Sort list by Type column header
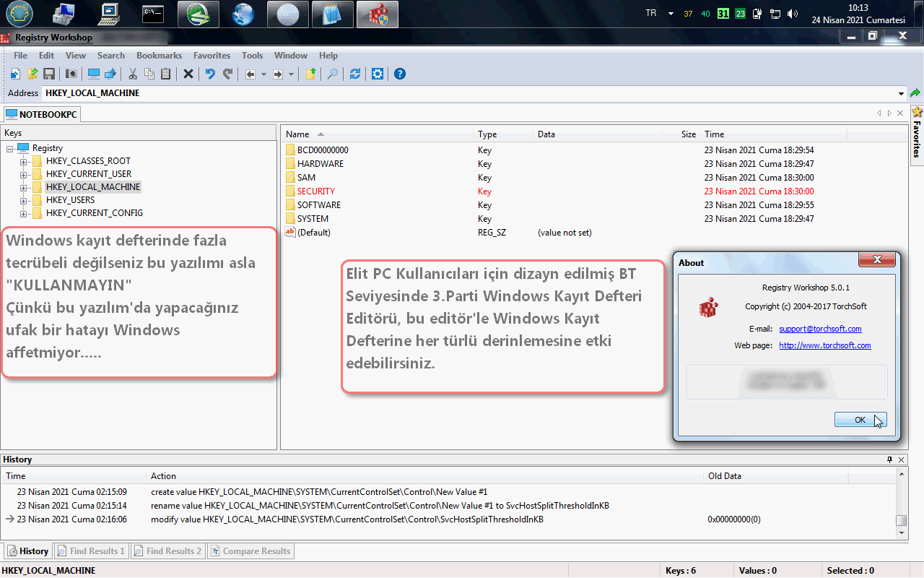 (x=504, y=134)
